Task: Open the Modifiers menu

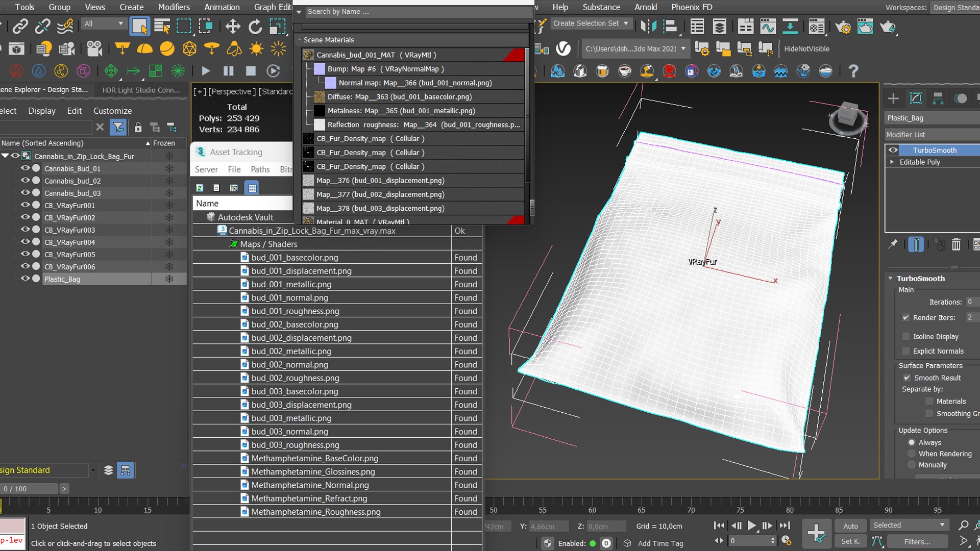Action: [174, 7]
